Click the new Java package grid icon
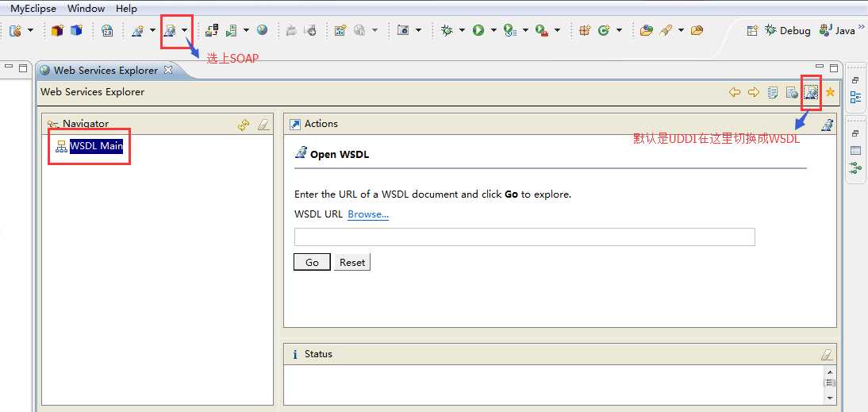 pos(585,30)
